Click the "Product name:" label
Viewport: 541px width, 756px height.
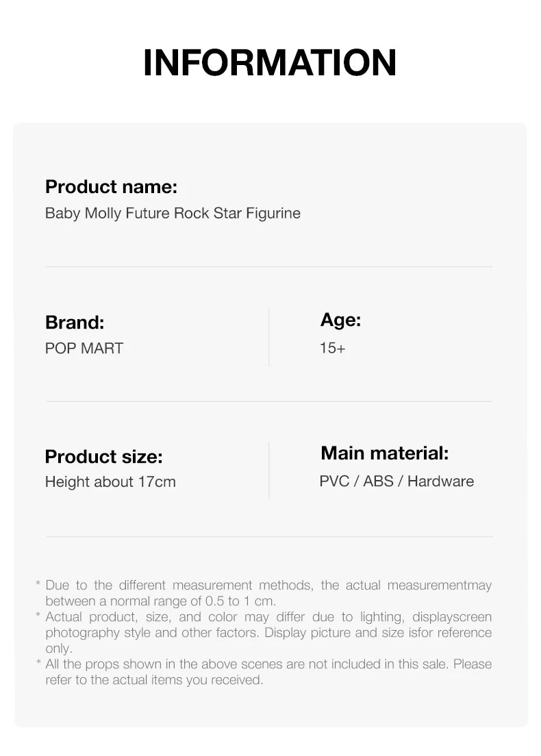111,186
